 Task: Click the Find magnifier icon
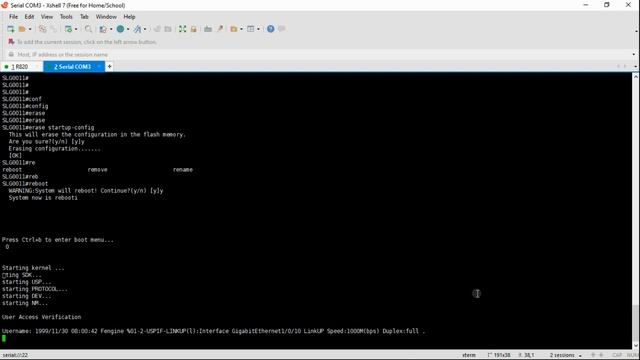pos(88,29)
